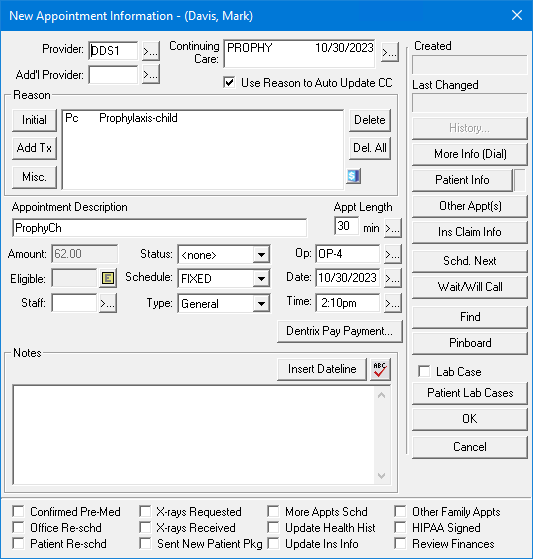533x559 pixels.
Task: Open the Date picker button for 10/30/2023
Action: 393,278
